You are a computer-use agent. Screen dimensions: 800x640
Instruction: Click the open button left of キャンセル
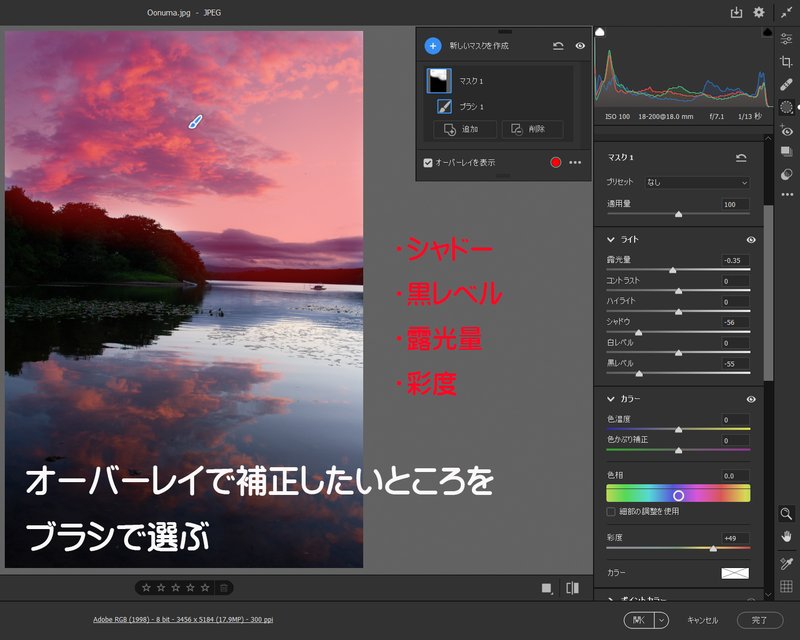click(x=639, y=620)
